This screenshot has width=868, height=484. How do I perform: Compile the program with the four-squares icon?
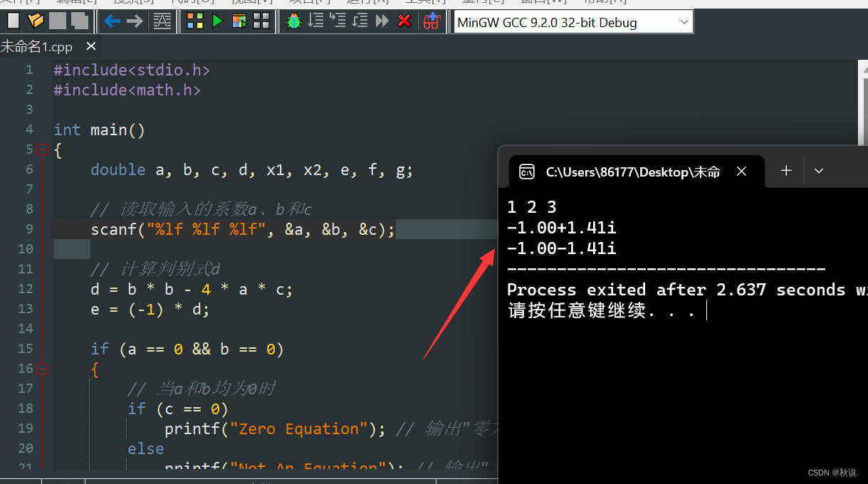pos(195,21)
